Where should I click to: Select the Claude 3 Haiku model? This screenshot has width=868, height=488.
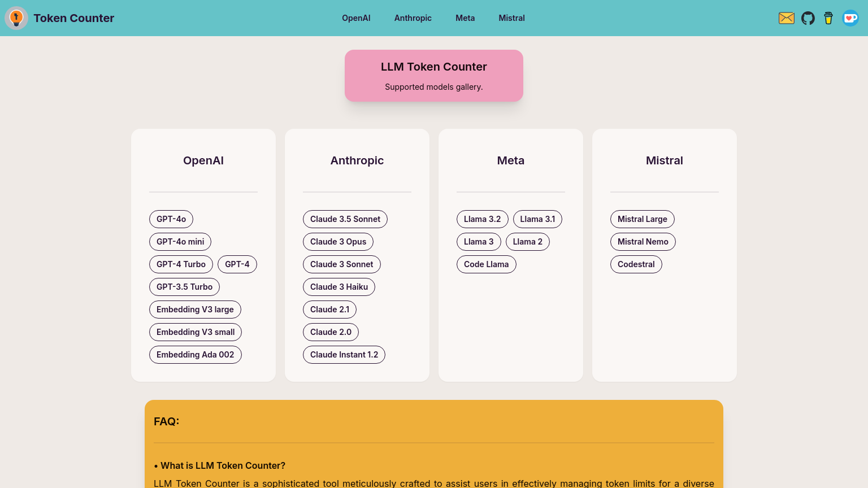339,287
